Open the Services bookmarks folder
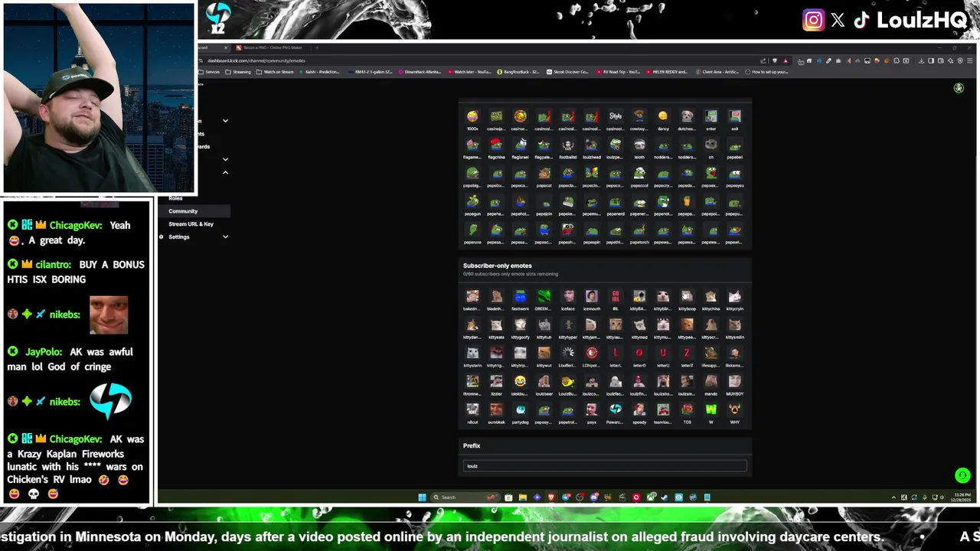 (209, 72)
